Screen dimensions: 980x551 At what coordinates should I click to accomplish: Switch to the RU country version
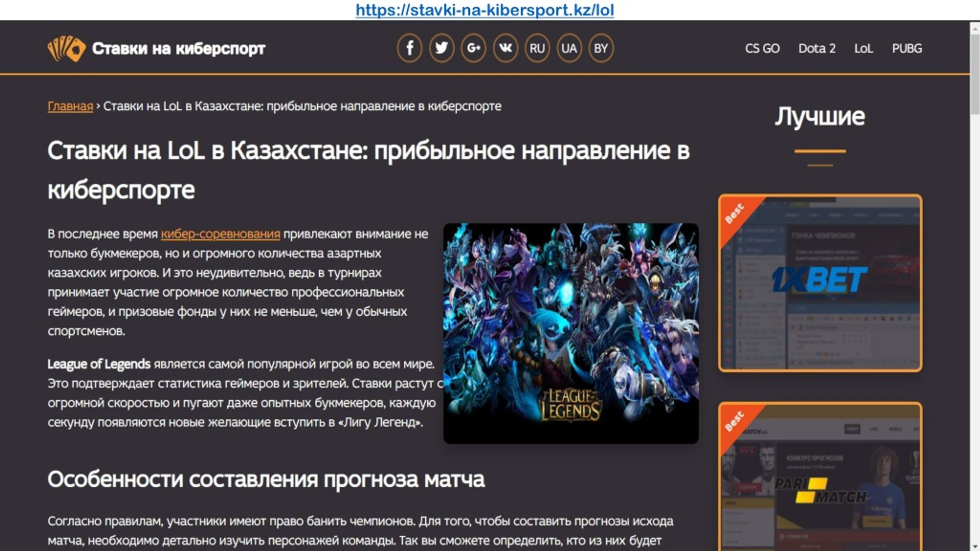point(537,48)
